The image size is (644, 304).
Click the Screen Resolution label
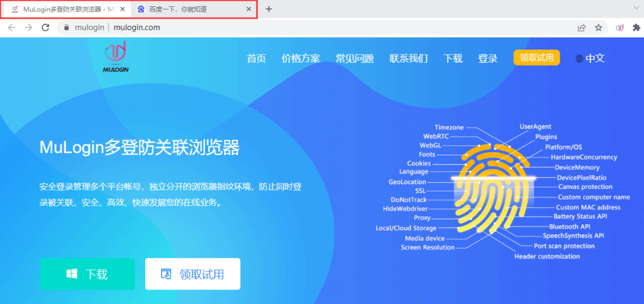click(x=428, y=247)
